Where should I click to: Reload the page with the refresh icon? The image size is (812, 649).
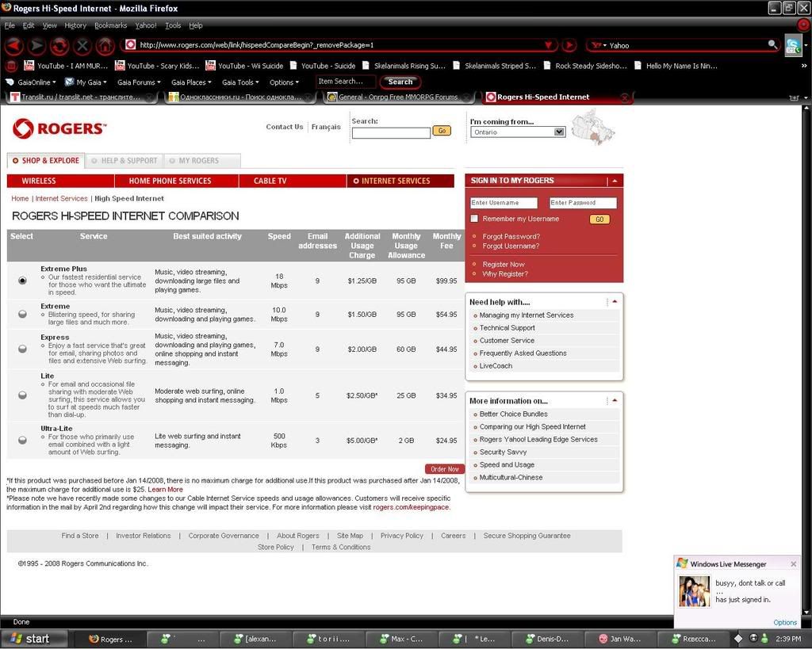[59, 45]
